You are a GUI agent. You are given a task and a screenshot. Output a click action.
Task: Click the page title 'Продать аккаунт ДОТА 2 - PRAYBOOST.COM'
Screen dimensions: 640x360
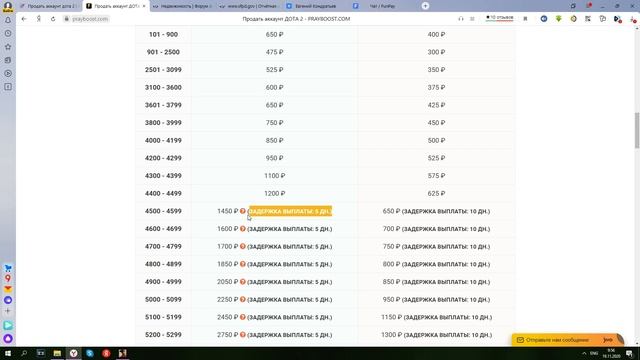296,19
